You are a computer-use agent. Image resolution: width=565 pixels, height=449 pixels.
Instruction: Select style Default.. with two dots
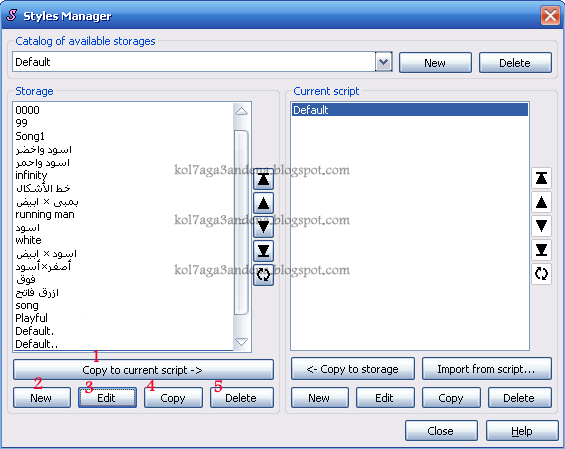coord(123,344)
